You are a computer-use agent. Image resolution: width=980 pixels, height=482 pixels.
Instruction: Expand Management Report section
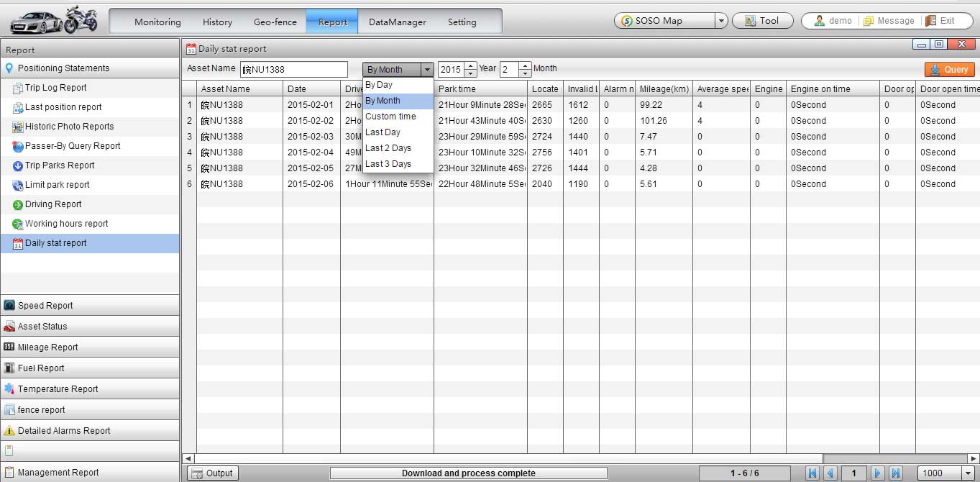pyautogui.click(x=90, y=472)
